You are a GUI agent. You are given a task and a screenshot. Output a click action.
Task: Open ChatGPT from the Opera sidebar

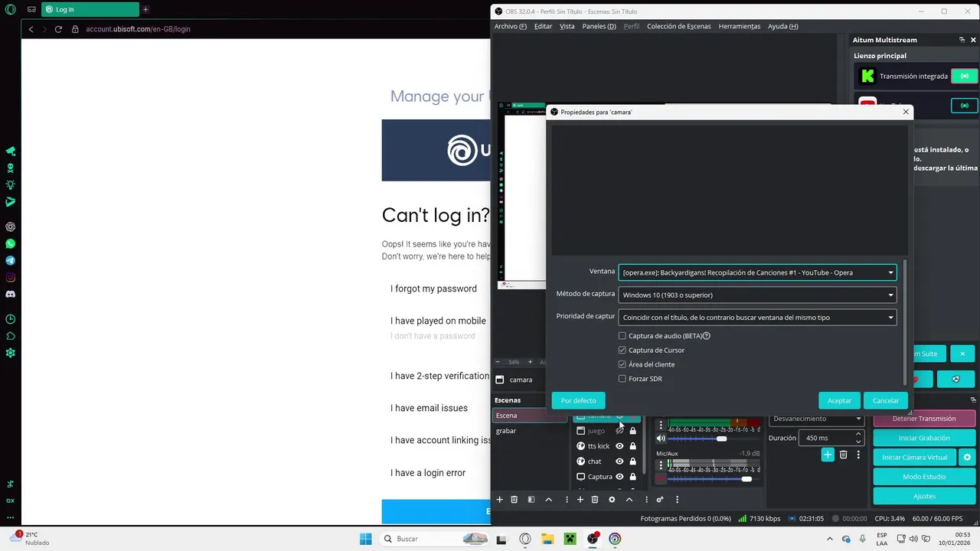(x=10, y=227)
